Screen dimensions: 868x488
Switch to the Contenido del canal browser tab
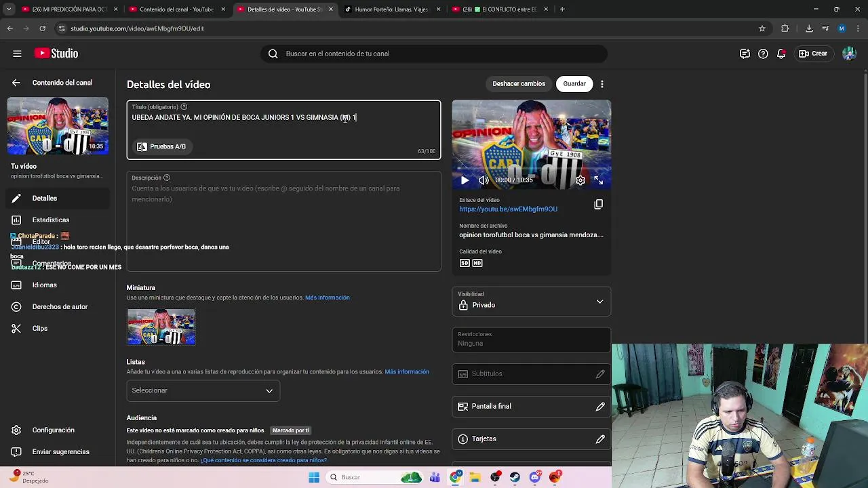click(x=176, y=9)
